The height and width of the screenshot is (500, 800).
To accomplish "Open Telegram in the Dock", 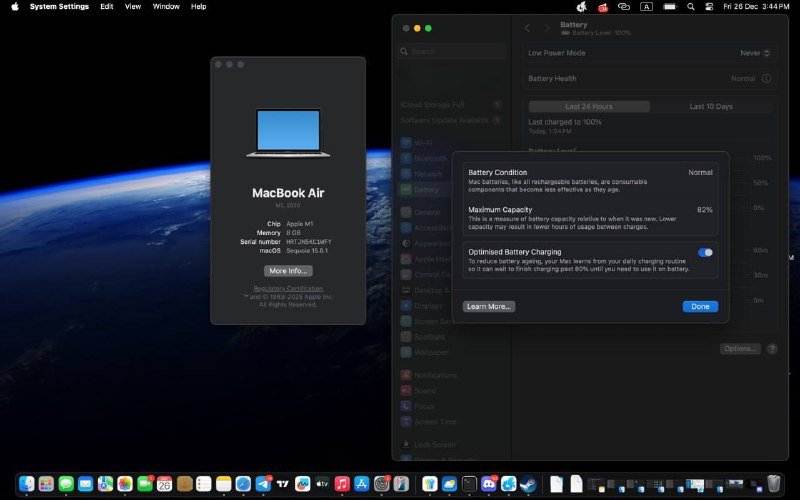I will [x=263, y=483].
